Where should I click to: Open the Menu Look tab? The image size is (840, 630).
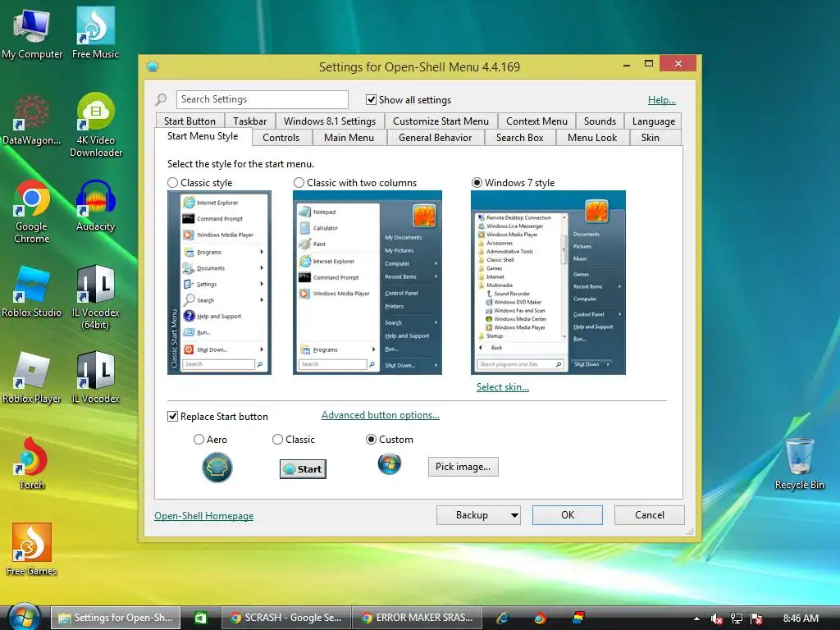coord(592,138)
